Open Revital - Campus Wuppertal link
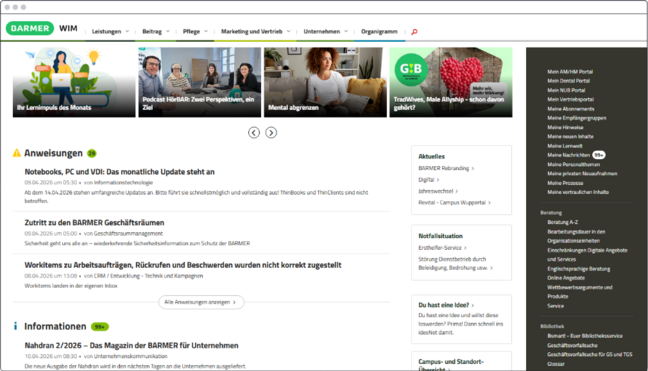The height and width of the screenshot is (371, 648). click(454, 202)
